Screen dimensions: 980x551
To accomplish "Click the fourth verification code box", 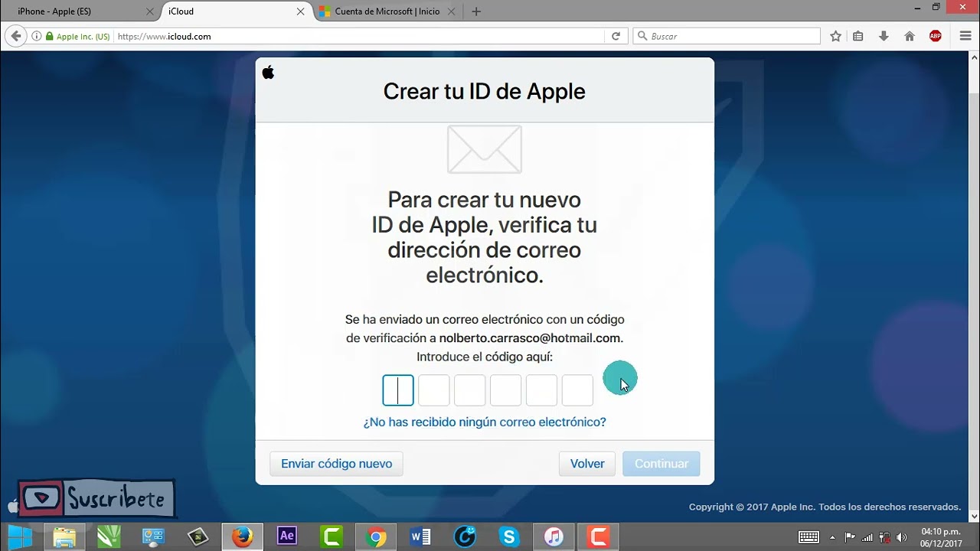I will pos(506,390).
